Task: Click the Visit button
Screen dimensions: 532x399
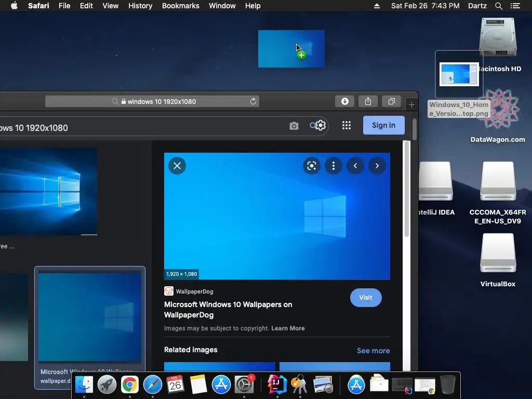Action: (366, 298)
